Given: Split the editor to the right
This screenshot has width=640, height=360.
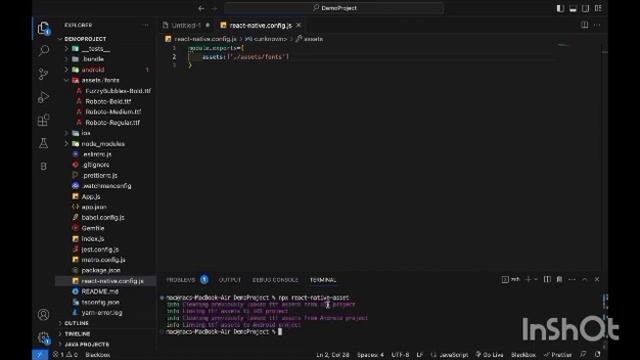Looking at the screenshot, I should click(x=584, y=25).
